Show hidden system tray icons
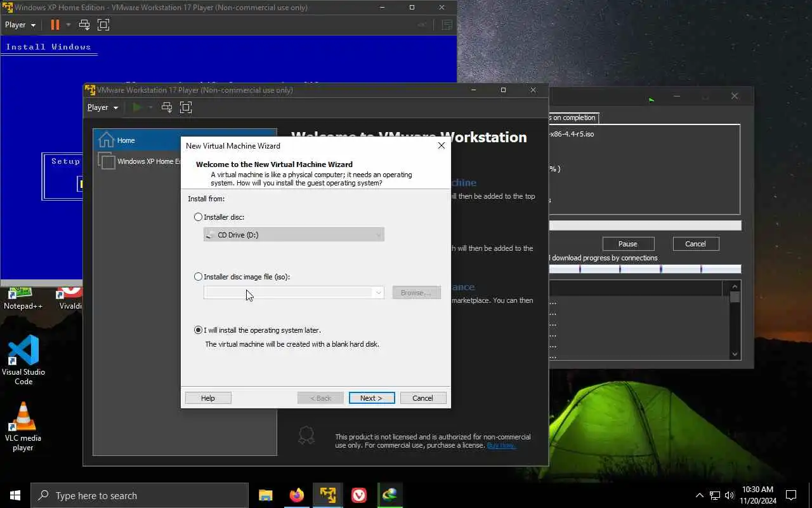 pos(700,495)
